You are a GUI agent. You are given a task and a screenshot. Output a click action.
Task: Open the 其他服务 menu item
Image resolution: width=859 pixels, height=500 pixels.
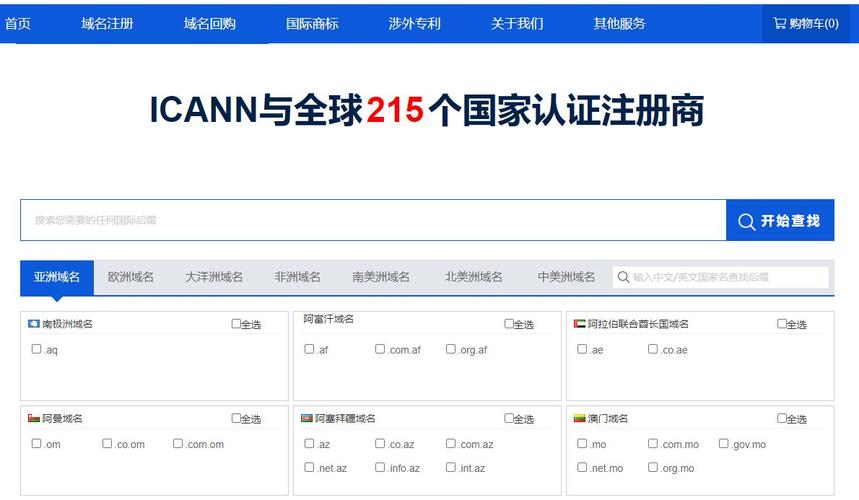click(620, 24)
